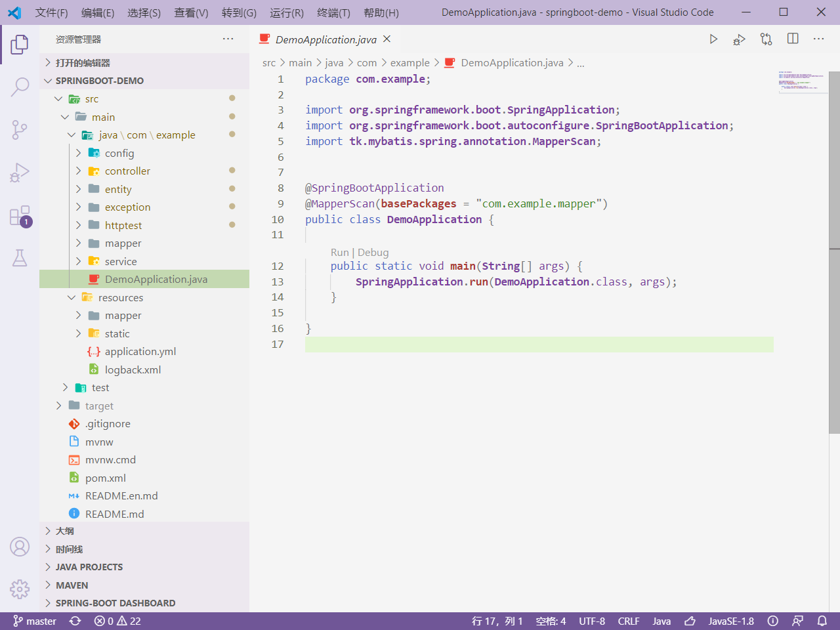
Task: Expand the 时间线 timeline section
Action: point(144,549)
